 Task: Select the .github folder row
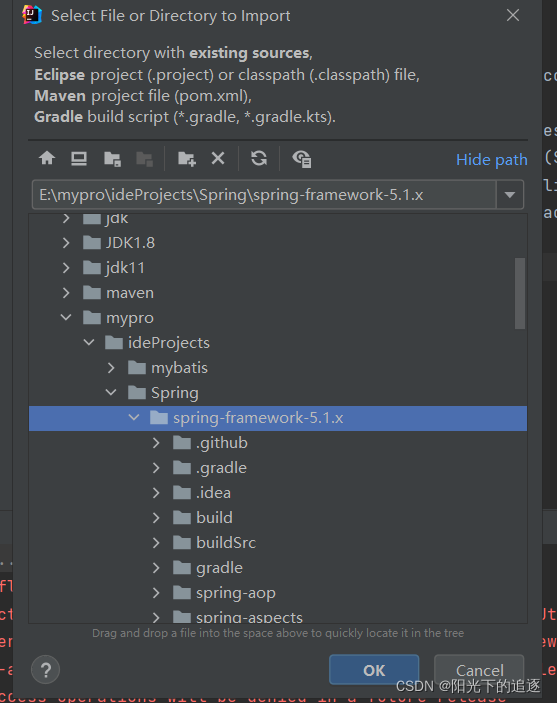[278, 443]
